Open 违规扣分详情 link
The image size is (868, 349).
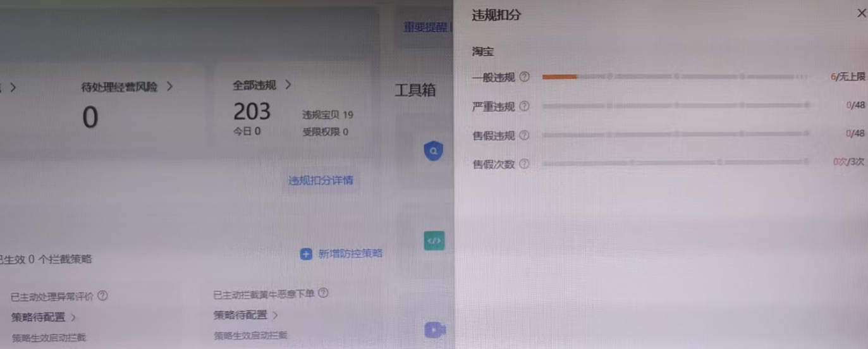point(321,180)
